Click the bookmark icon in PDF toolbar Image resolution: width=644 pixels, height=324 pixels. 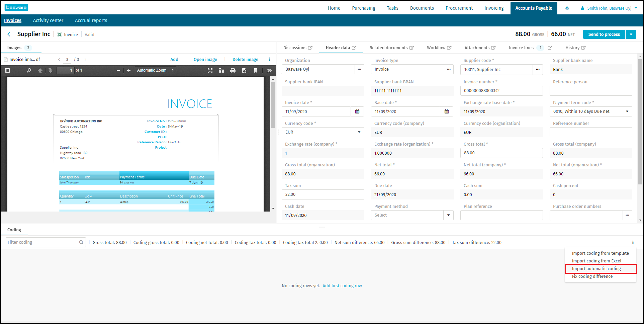256,70
